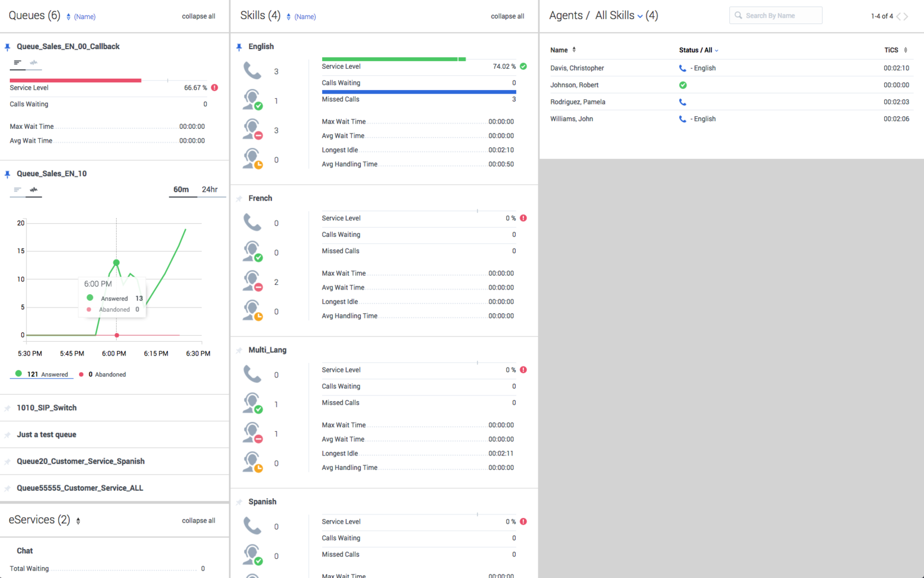Open Skills sort by Name dropdown
The image size is (924, 578).
point(301,17)
